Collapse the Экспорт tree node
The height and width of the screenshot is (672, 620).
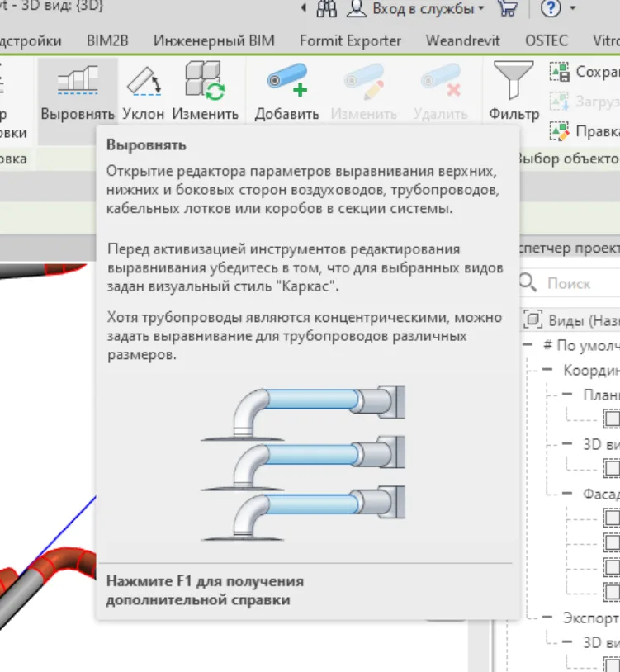pos(547,618)
